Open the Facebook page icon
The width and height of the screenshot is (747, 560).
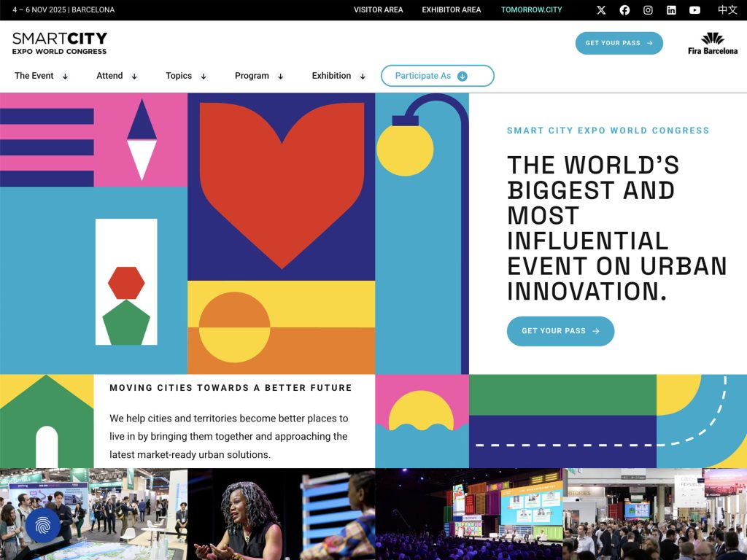[624, 9]
